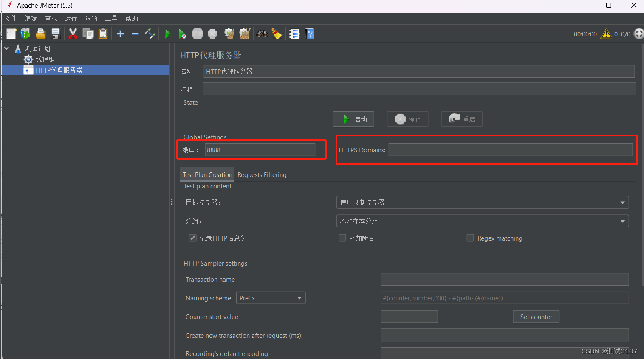Click the 注释 input field

(419, 89)
